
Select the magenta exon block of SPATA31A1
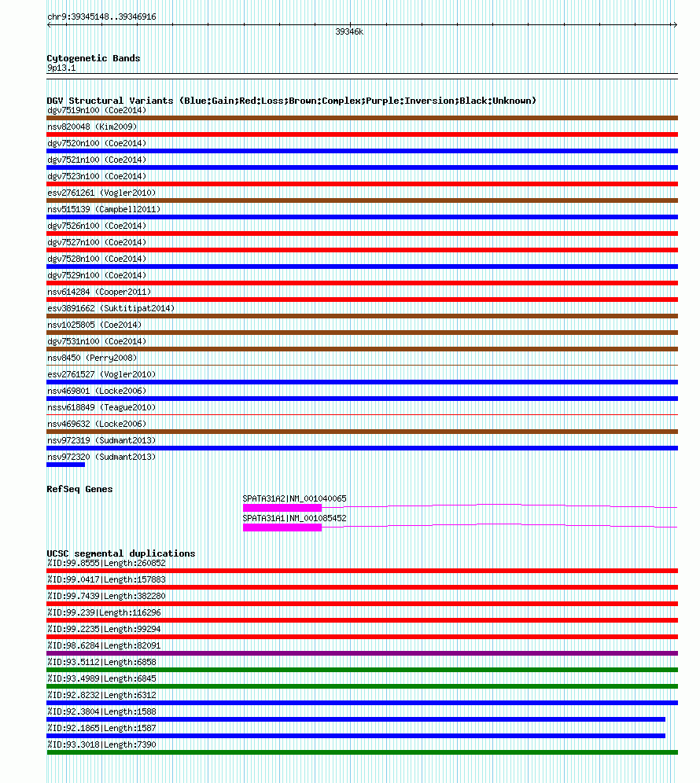[x=282, y=528]
